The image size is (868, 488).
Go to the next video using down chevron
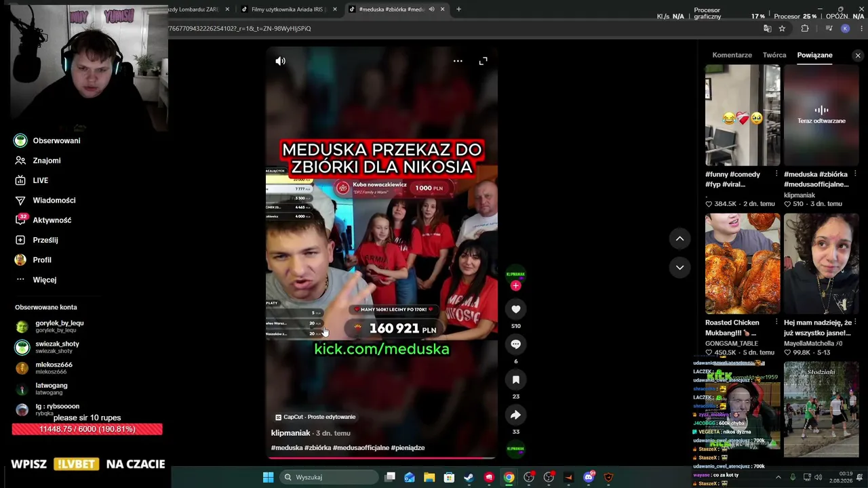tap(679, 267)
